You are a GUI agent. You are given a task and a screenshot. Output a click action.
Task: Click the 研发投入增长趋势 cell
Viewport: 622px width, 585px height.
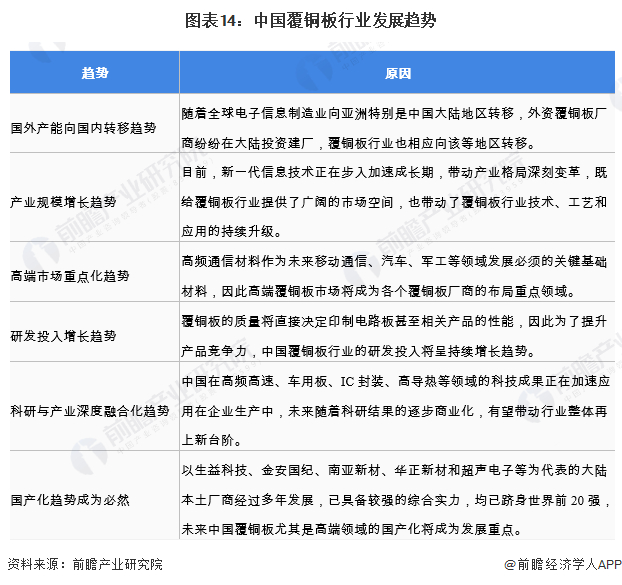tap(95, 332)
